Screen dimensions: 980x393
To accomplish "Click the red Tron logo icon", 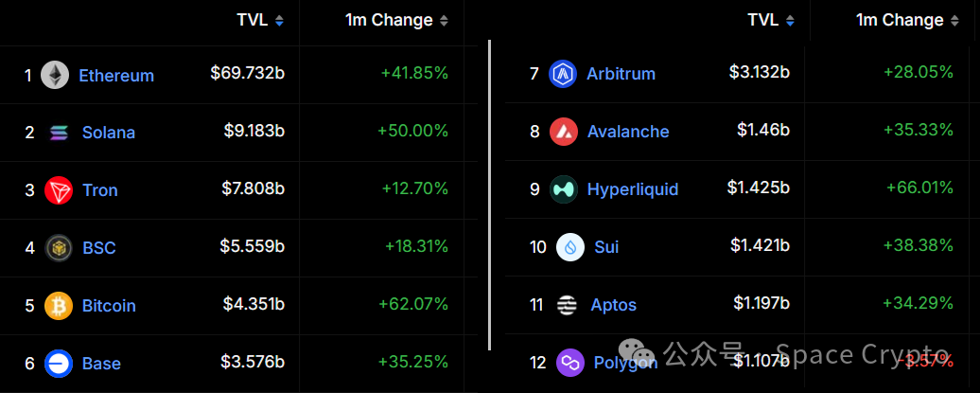I will pos(59,190).
